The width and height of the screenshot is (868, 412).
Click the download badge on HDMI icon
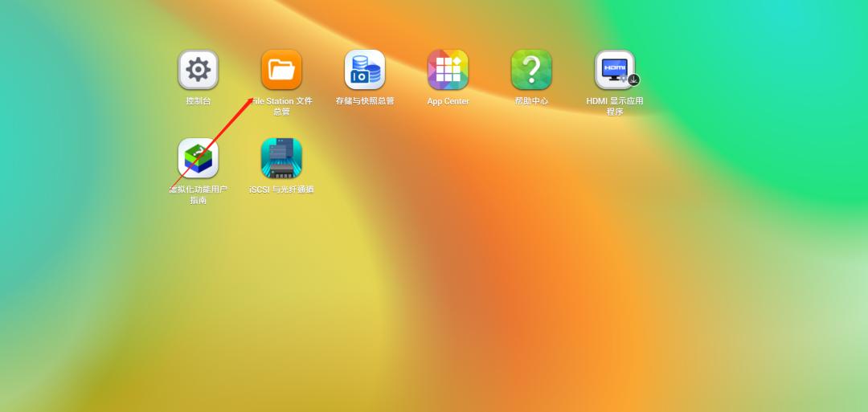pos(633,80)
